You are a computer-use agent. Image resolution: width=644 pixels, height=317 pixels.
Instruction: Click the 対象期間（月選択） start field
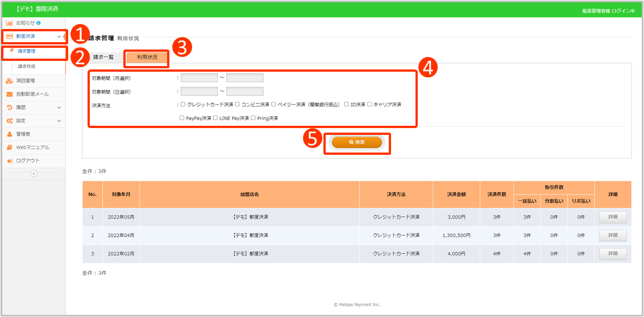click(x=199, y=78)
